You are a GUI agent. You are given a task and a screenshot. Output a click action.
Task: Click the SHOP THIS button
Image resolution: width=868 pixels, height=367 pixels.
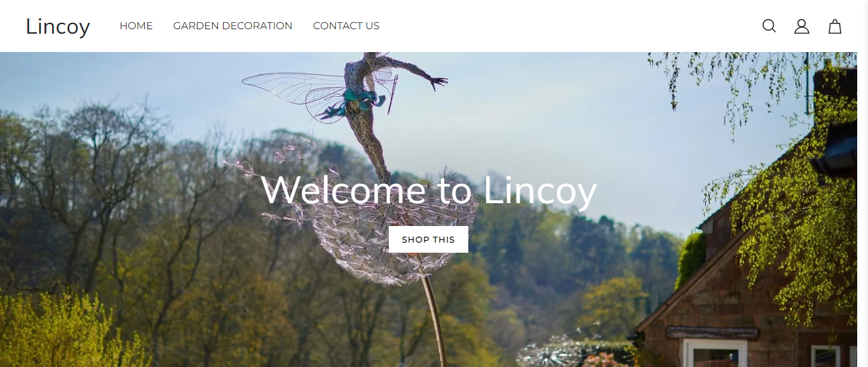click(x=428, y=239)
